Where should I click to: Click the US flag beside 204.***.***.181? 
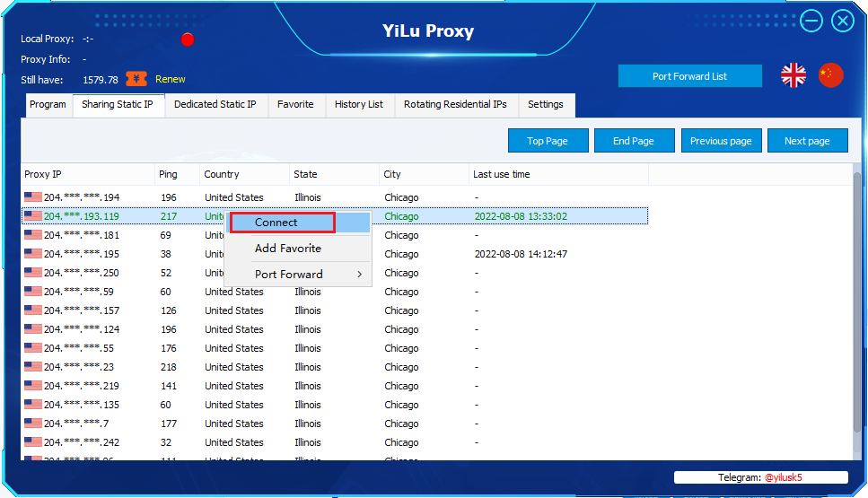click(33, 234)
